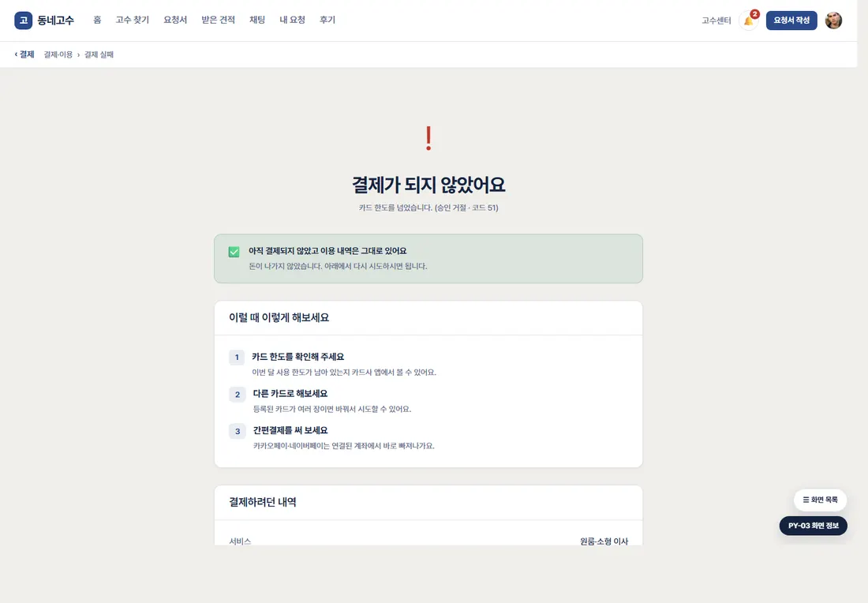
Task: Click the red exclamation warning icon
Action: click(428, 138)
